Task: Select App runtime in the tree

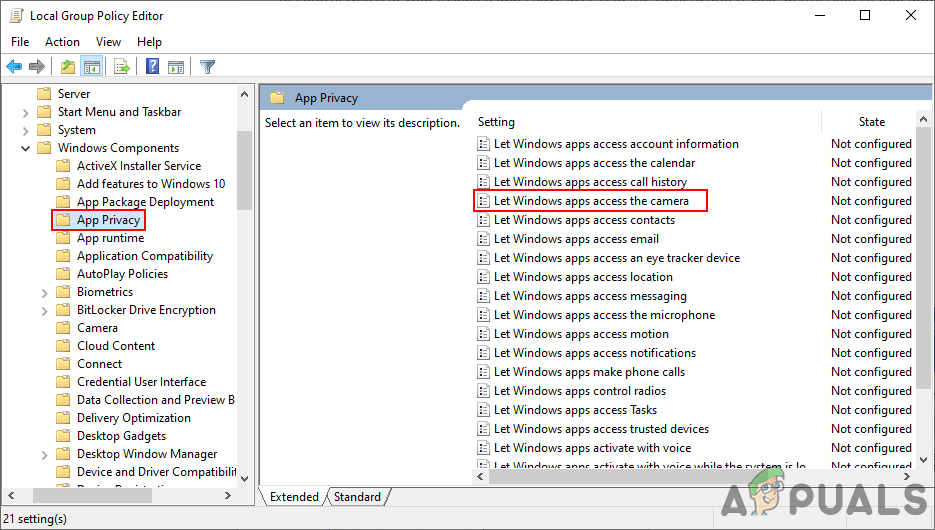Action: [x=110, y=238]
